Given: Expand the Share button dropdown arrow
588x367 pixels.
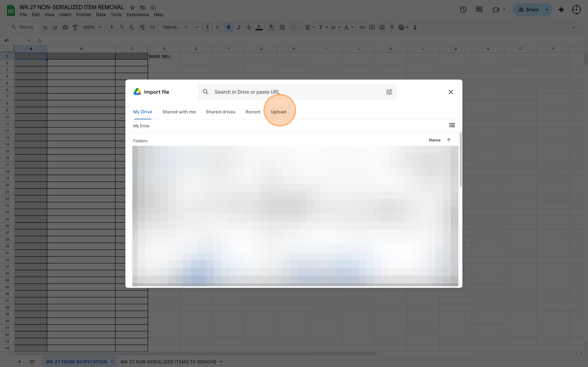Looking at the screenshot, I should coord(547,10).
